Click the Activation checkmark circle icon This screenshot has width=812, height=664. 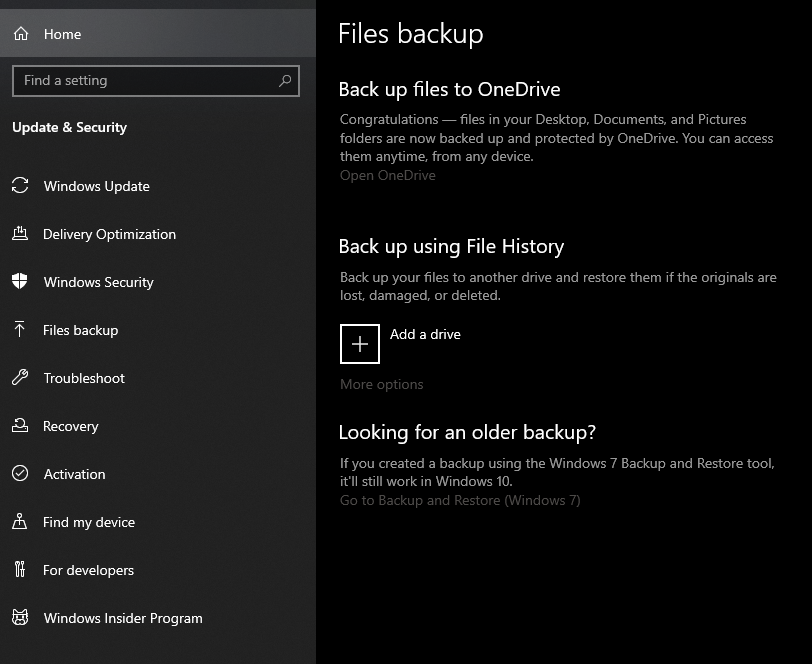(x=20, y=473)
